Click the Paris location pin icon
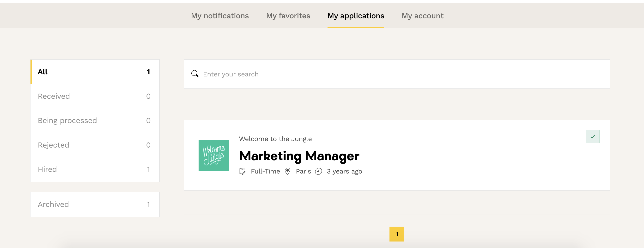This screenshot has width=644, height=248. pos(287,171)
